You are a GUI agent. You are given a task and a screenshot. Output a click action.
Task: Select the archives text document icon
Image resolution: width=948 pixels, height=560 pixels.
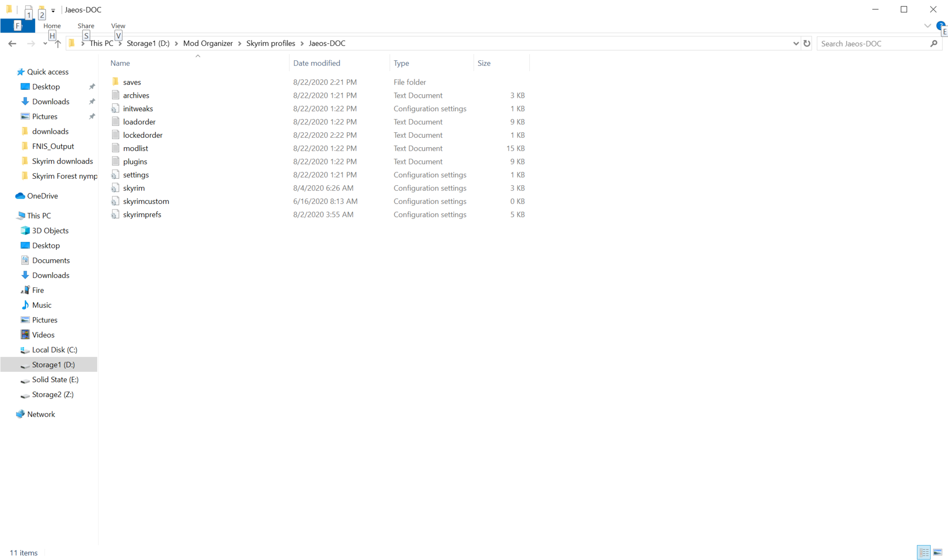(116, 95)
